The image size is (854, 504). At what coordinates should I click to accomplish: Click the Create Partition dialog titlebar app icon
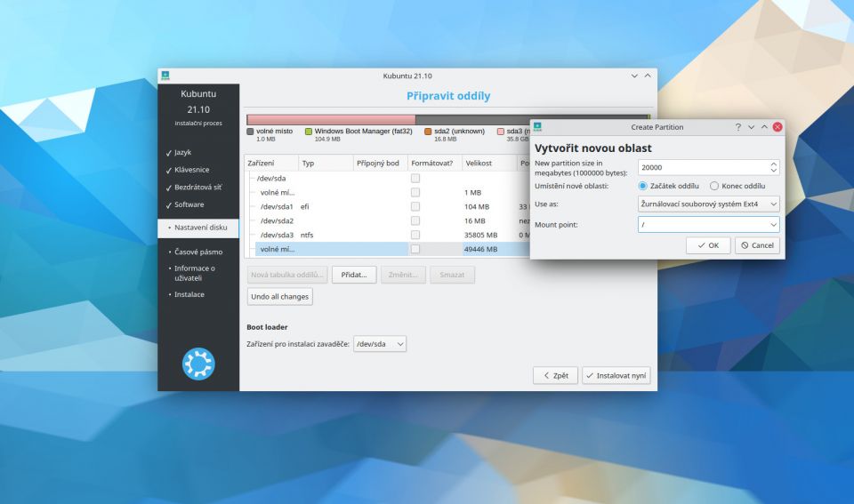tap(537, 127)
